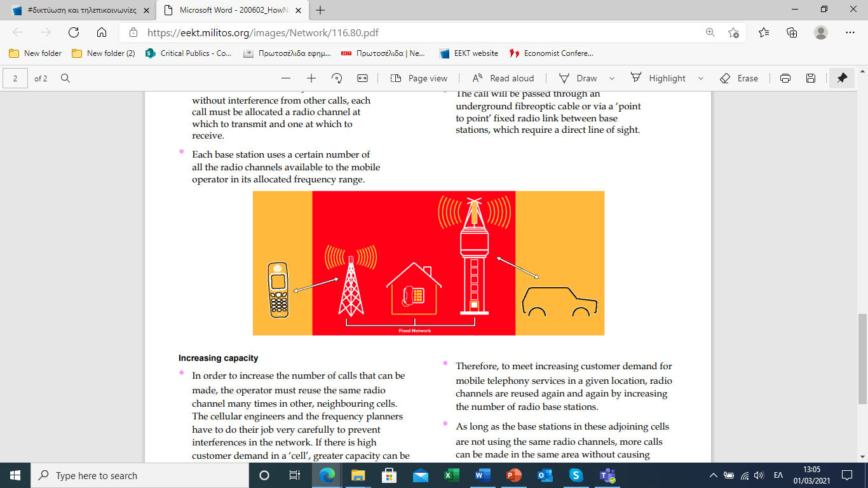Save the PDF with the disk icon
868x488 pixels.
pyautogui.click(x=811, y=78)
